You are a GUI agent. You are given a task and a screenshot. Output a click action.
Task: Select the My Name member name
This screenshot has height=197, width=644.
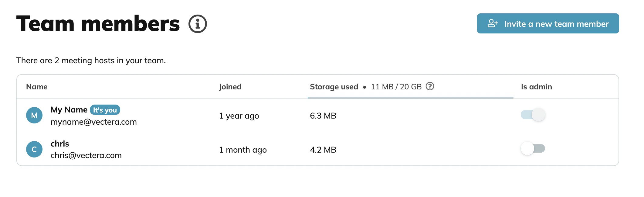(x=69, y=110)
